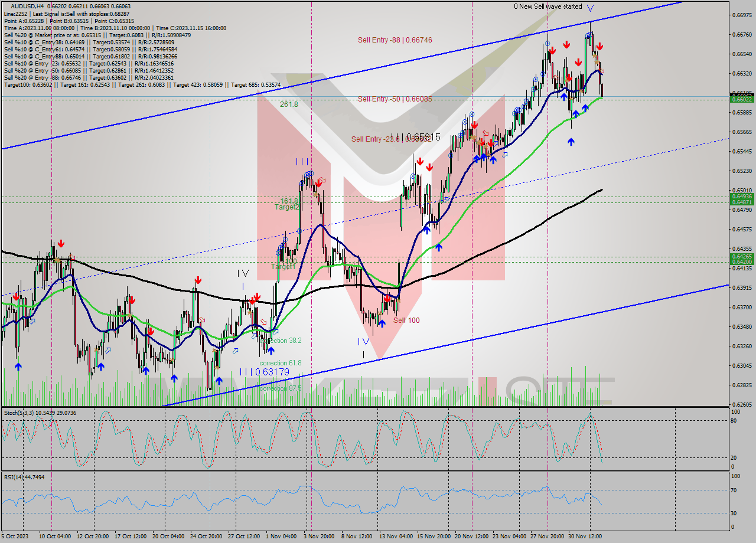Click the green 0.66022 price tag
The height and width of the screenshot is (543, 756).
click(742, 100)
